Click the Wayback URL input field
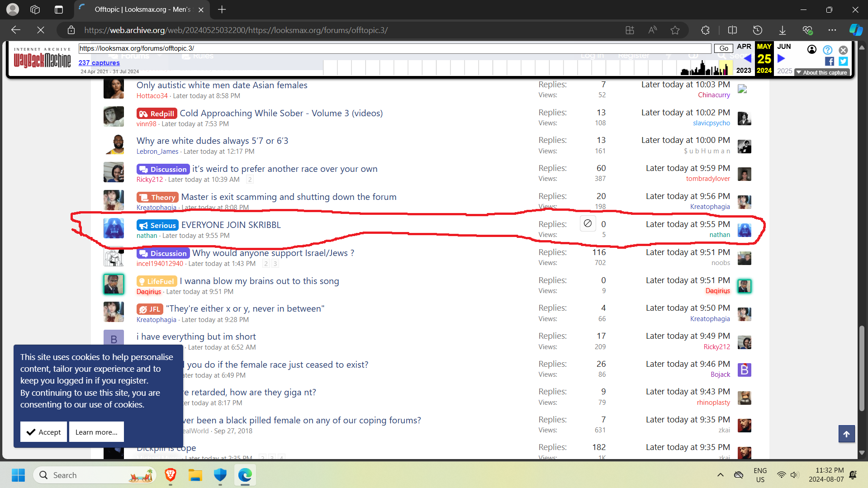 (x=394, y=48)
